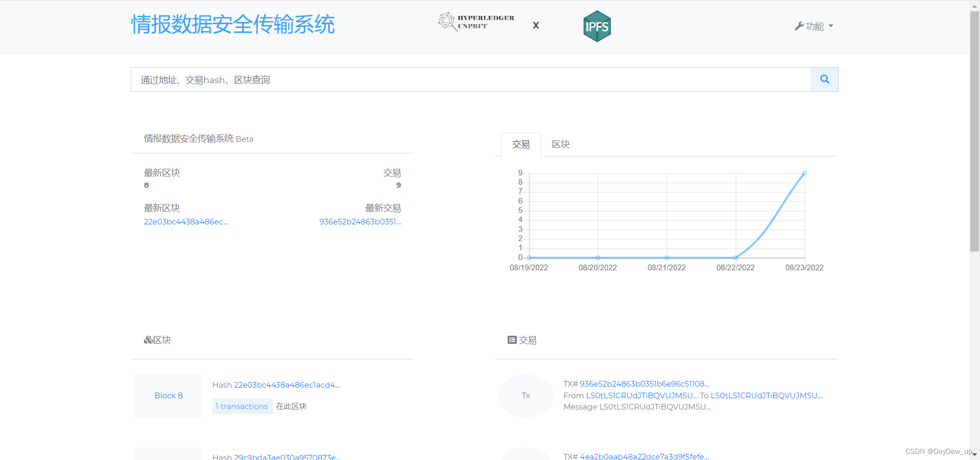This screenshot has width=980, height=460.
Task: Click the wrench icon beside 功能
Action: coord(799,26)
